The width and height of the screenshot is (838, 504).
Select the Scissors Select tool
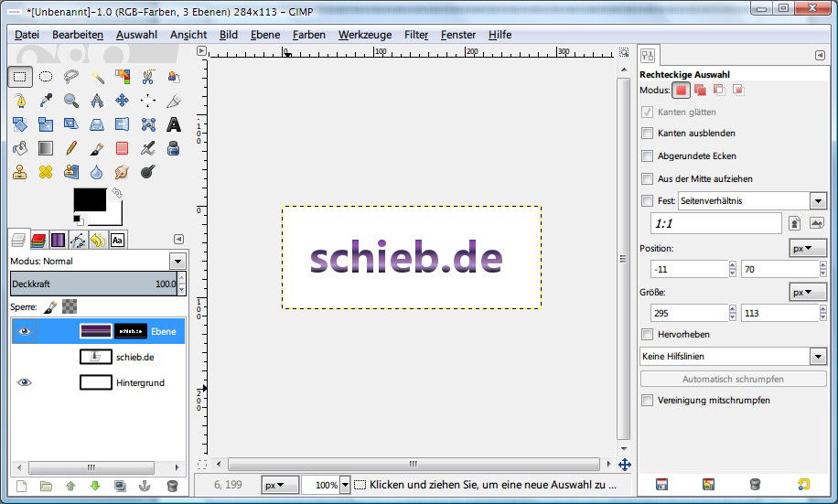click(x=148, y=77)
